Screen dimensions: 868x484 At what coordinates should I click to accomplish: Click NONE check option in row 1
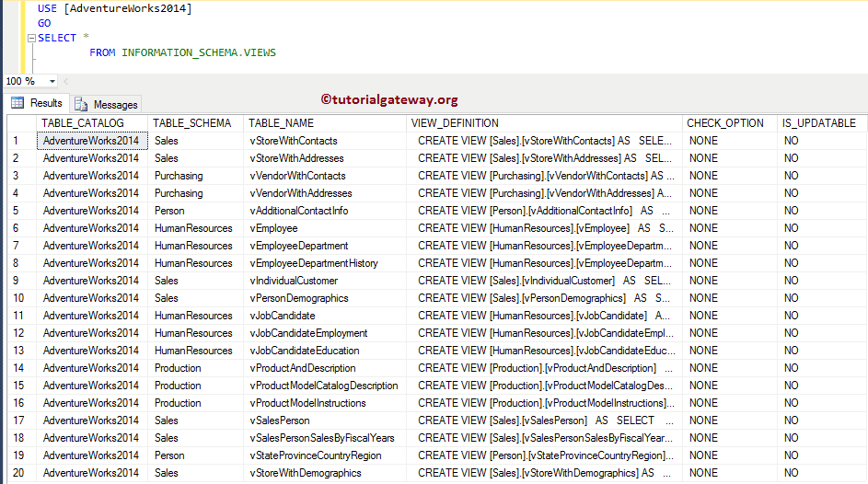(730, 141)
